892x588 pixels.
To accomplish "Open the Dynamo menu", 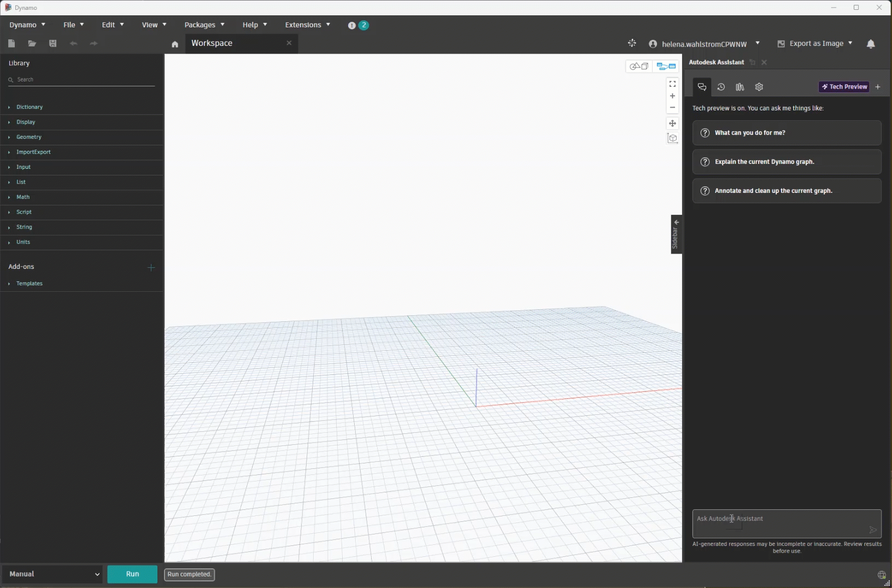I will pyautogui.click(x=27, y=25).
